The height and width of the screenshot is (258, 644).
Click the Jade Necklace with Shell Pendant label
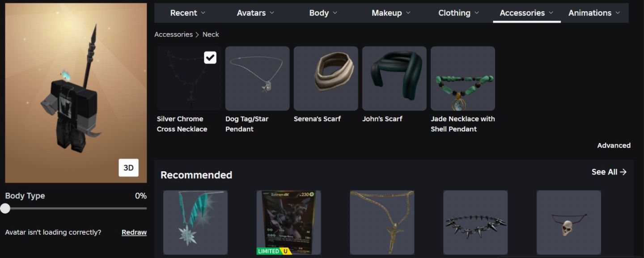[x=463, y=124]
